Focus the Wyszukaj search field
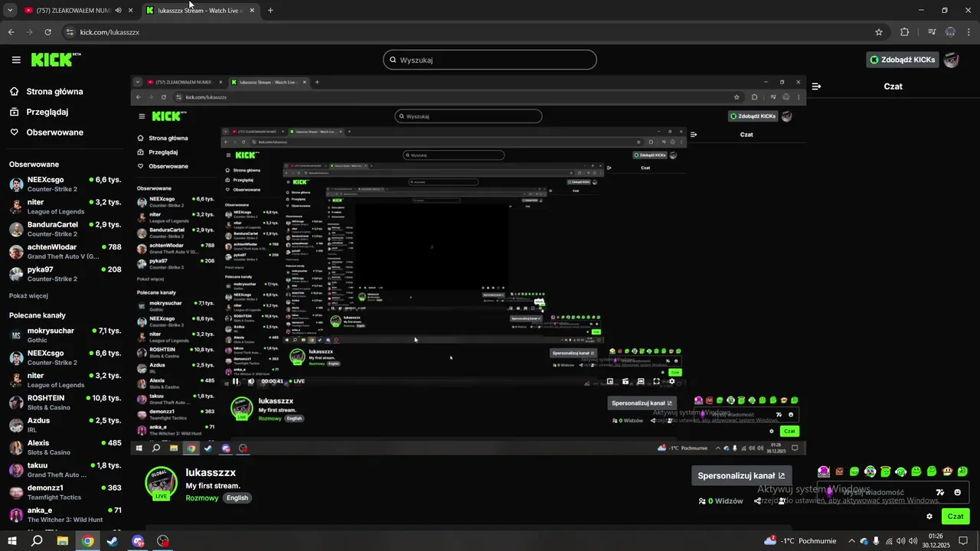This screenshot has width=980, height=551. [490, 60]
